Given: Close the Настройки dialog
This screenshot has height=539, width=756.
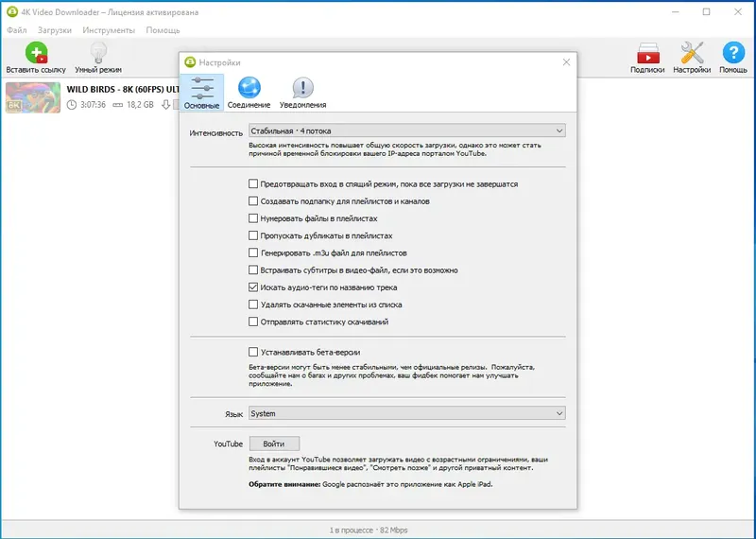Looking at the screenshot, I should coord(566,62).
